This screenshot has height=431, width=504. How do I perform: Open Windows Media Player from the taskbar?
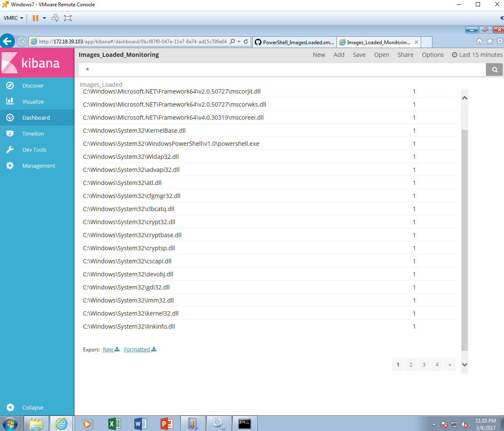pyautogui.click(x=88, y=424)
